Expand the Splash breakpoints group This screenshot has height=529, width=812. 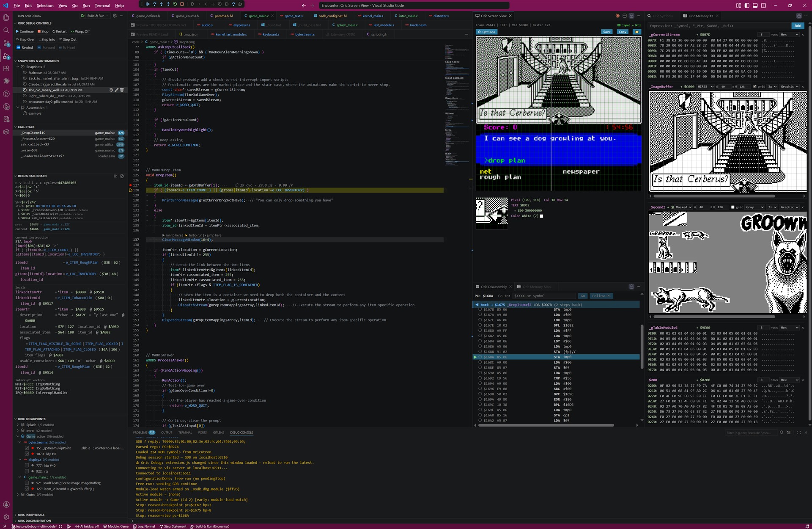pyautogui.click(x=18, y=424)
